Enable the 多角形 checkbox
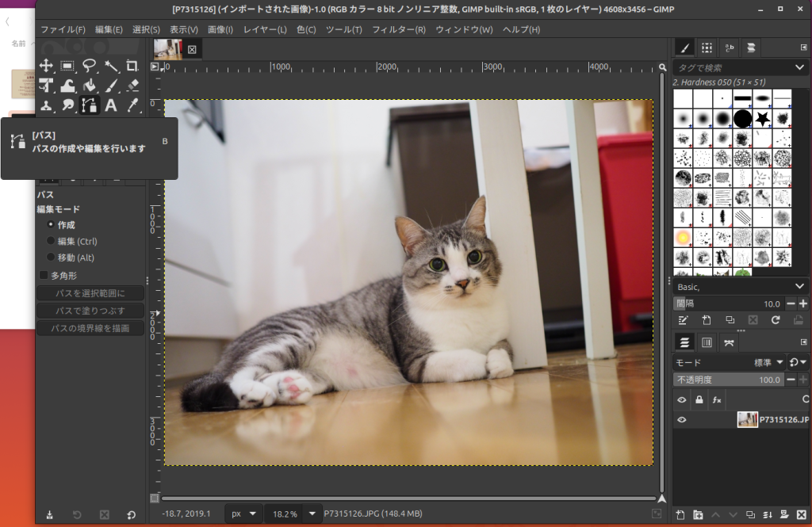This screenshot has width=812, height=527. tap(44, 276)
